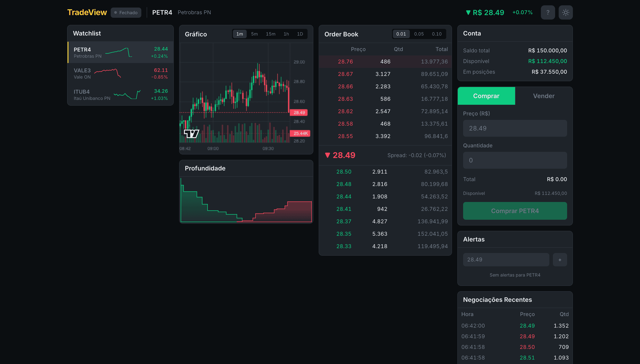Select PETR4 in the watchlist

tap(120, 53)
